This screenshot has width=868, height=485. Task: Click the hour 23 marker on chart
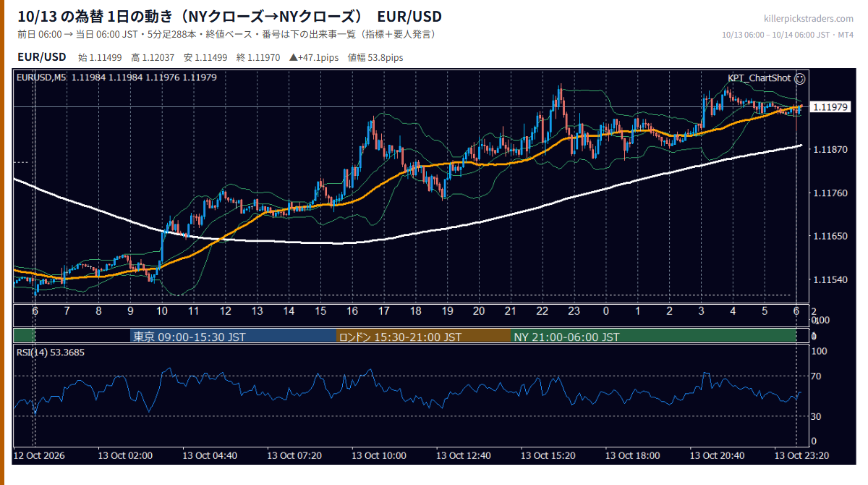pos(574,311)
